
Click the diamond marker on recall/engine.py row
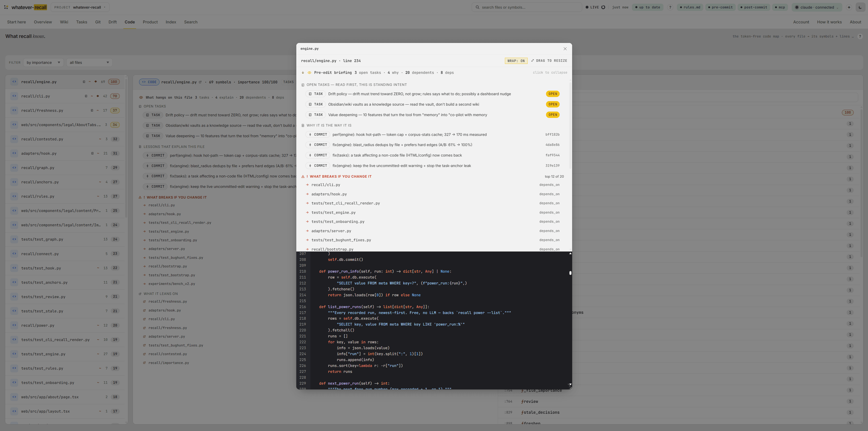96,82
